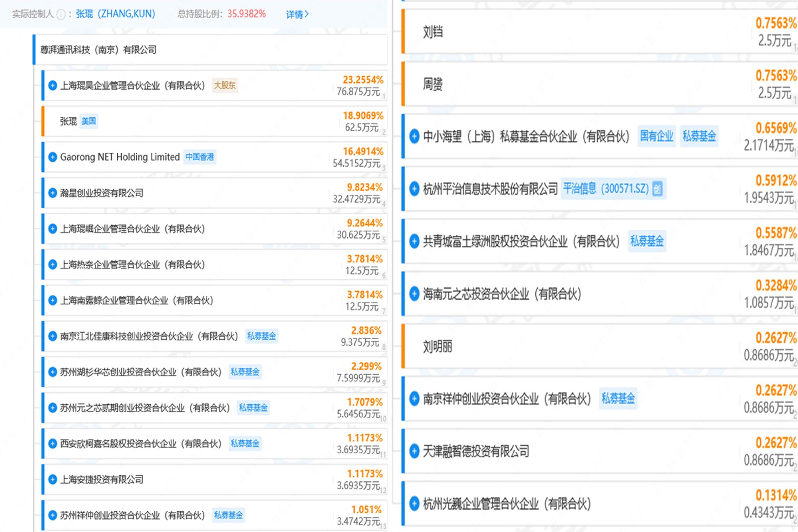Click the 国有企业 tag on 中小海望
The width and height of the screenshot is (798, 532).
click(x=657, y=137)
